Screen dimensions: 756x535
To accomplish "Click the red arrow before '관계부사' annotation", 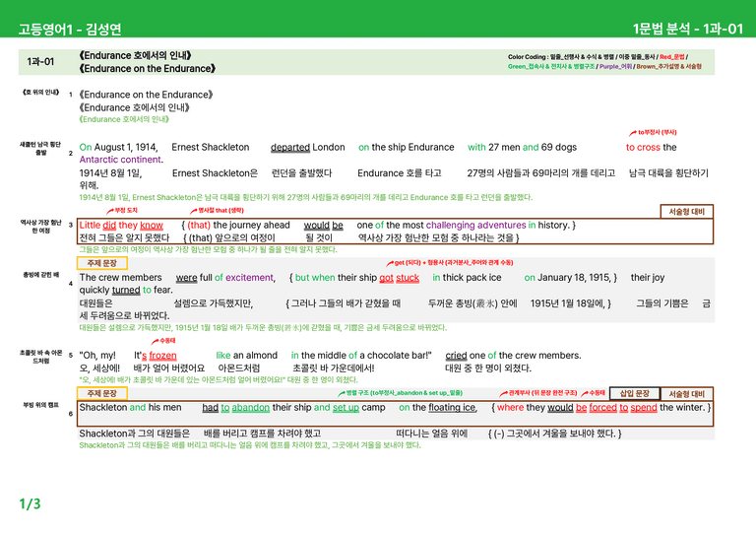I will [x=503, y=394].
